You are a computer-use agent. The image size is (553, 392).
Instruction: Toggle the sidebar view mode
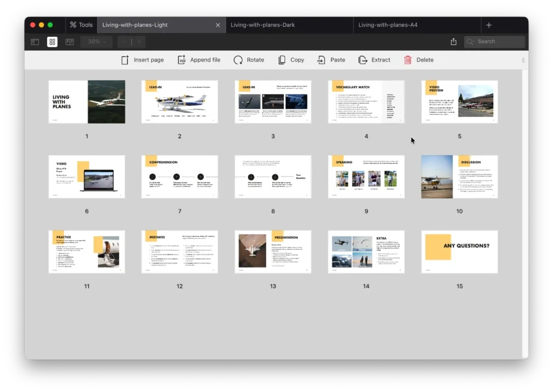pyautogui.click(x=35, y=42)
